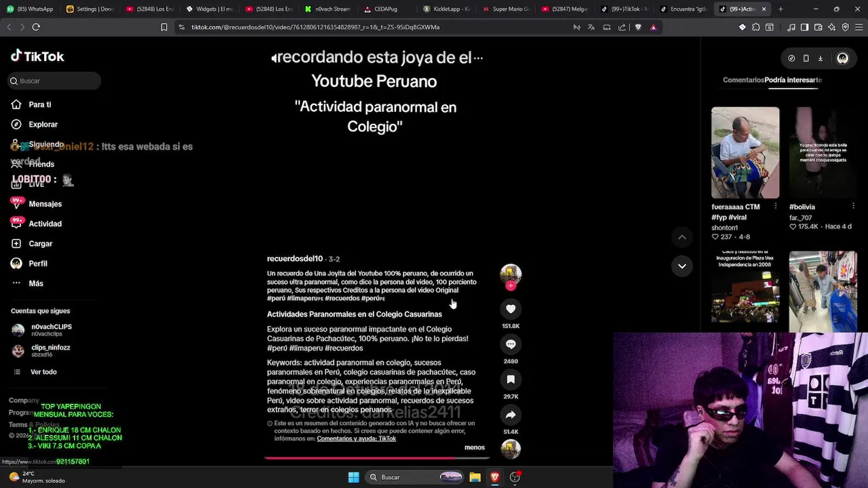Click the download app icon in the top-right pill
Image resolution: width=868 pixels, height=488 pixels.
click(x=820, y=58)
